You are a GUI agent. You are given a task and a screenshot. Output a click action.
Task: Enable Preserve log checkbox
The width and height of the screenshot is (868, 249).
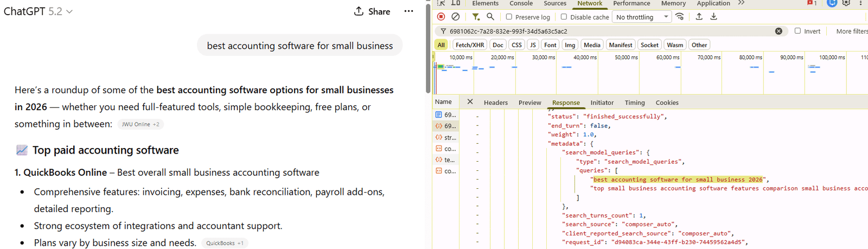509,17
